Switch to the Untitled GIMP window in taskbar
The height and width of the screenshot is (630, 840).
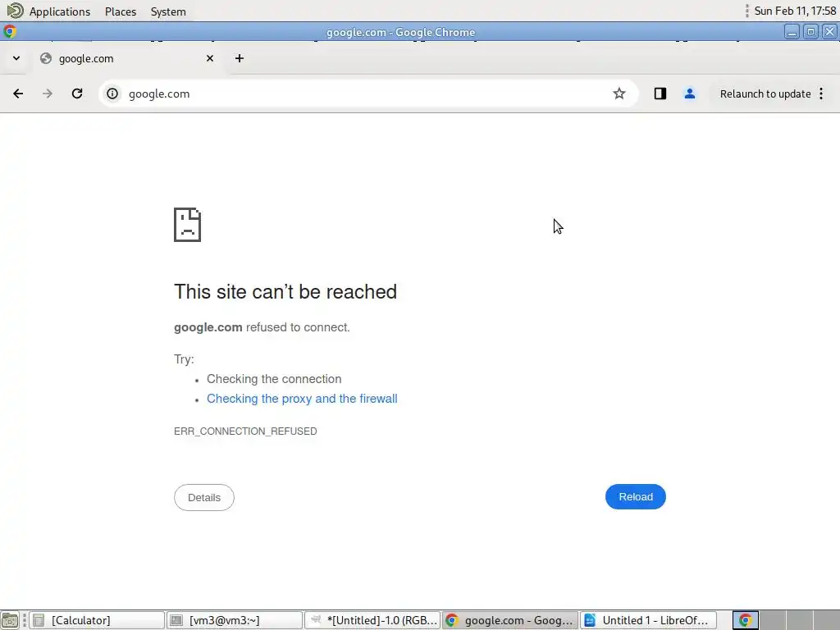[372, 620]
